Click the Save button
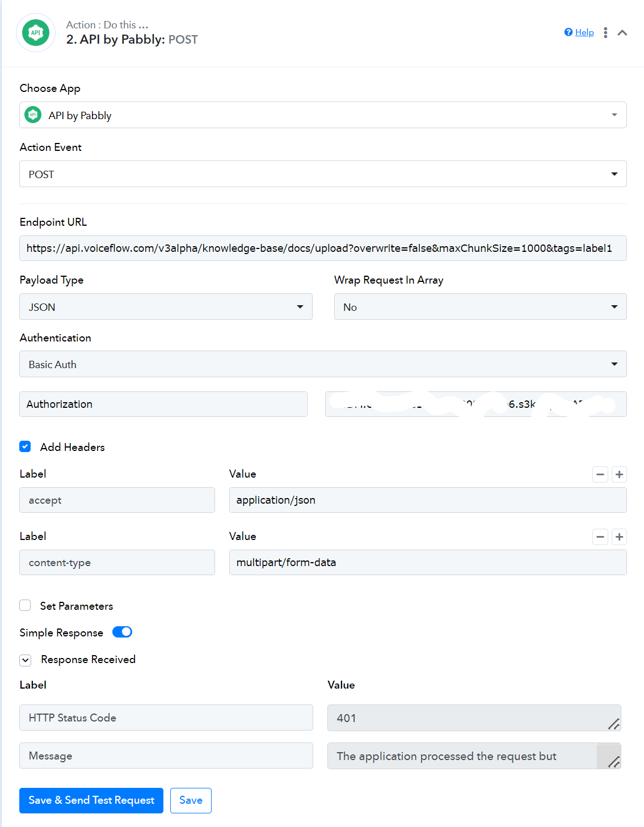This screenshot has width=644, height=827. (x=191, y=800)
